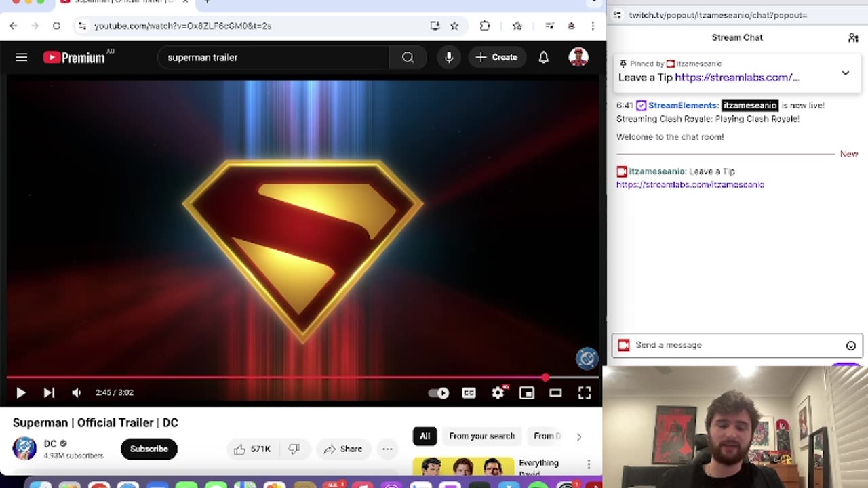Open DC channel avatar
The width and height of the screenshot is (868, 488).
click(24, 448)
